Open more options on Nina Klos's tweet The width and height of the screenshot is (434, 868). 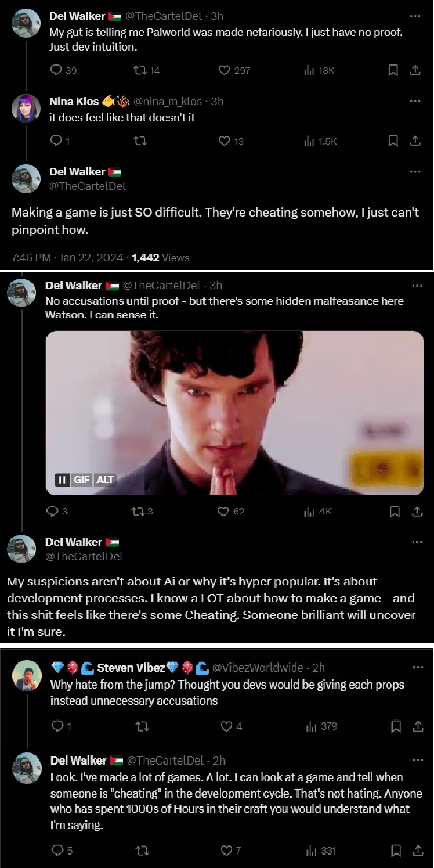pyautogui.click(x=415, y=101)
